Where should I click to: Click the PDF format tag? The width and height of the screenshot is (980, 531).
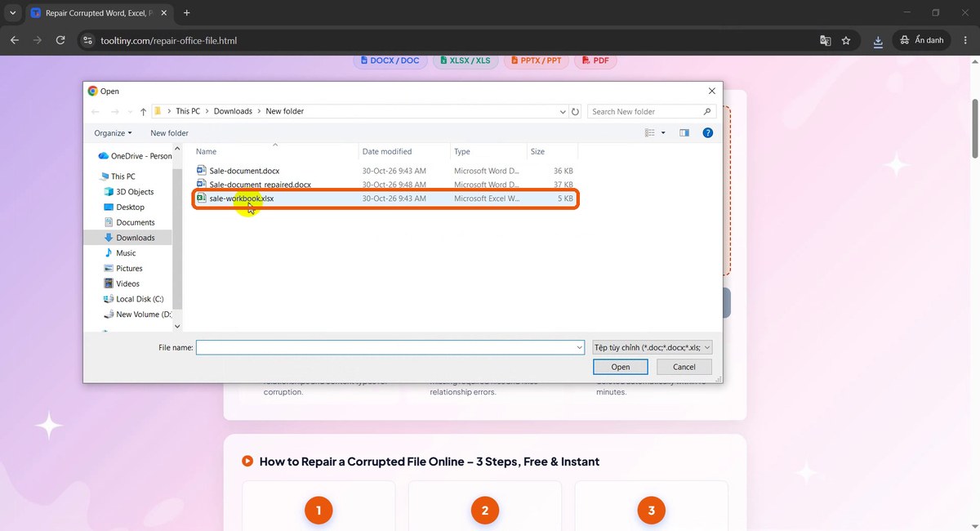coord(595,60)
